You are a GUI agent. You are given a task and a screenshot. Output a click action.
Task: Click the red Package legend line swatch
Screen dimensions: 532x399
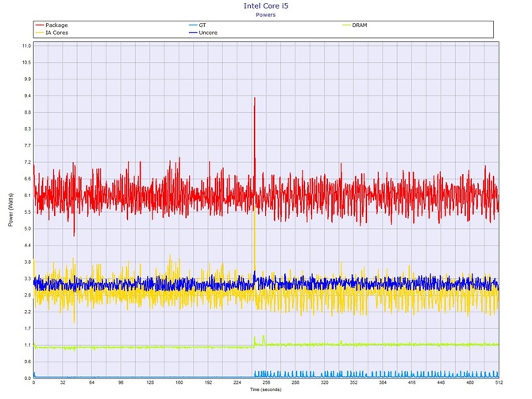coord(40,25)
